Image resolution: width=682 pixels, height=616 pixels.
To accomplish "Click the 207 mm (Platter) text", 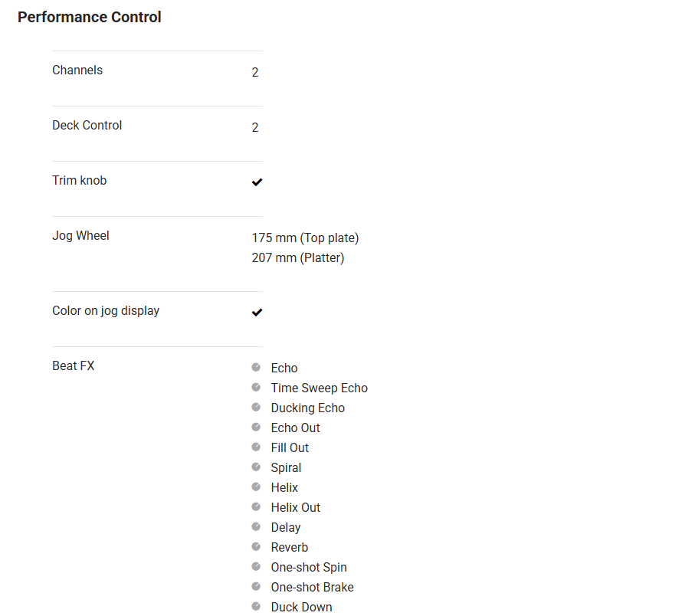I will pyautogui.click(x=298, y=257).
